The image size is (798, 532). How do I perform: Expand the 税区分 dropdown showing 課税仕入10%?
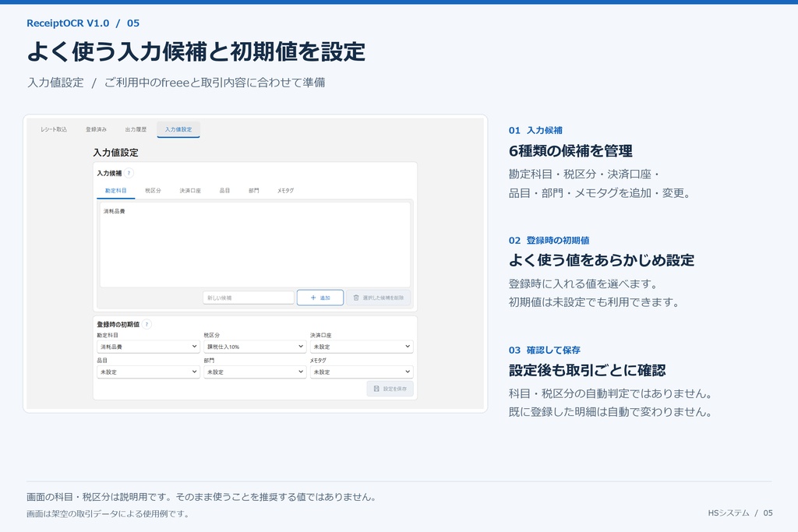click(x=255, y=347)
